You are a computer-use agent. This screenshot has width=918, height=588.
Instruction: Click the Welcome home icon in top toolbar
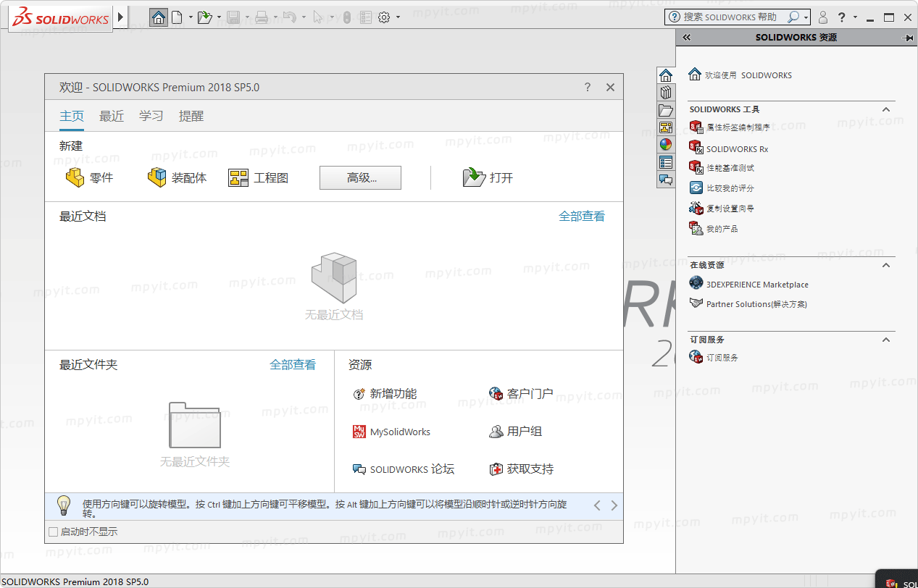click(x=159, y=17)
